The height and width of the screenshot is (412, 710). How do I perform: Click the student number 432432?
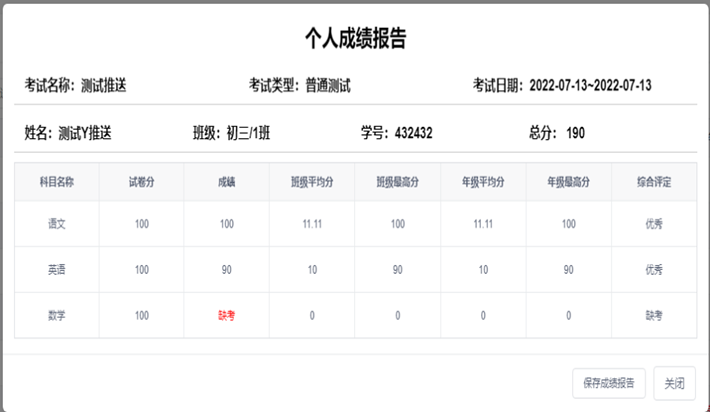point(413,133)
